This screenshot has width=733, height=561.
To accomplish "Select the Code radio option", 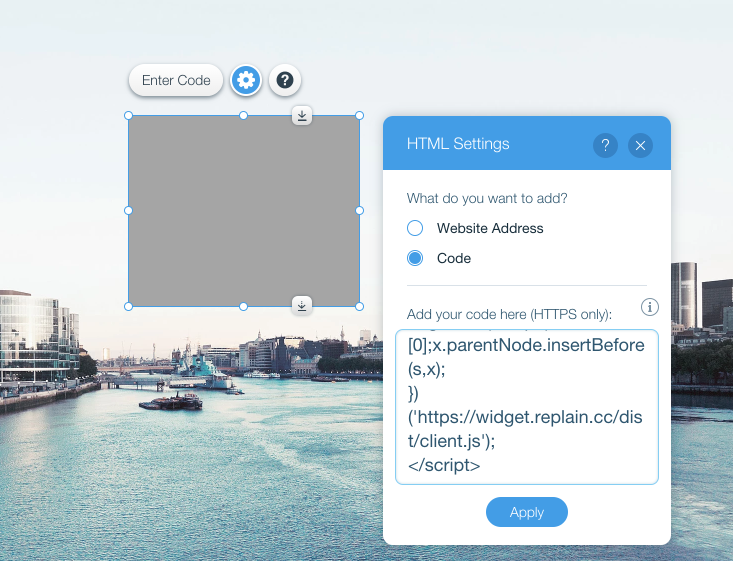I will pos(415,258).
